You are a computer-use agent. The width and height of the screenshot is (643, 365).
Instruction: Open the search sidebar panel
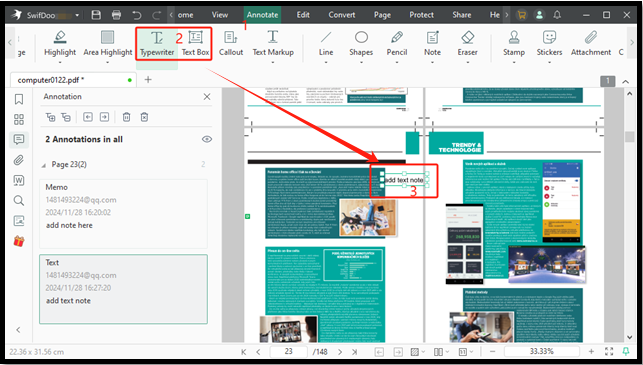click(x=19, y=201)
